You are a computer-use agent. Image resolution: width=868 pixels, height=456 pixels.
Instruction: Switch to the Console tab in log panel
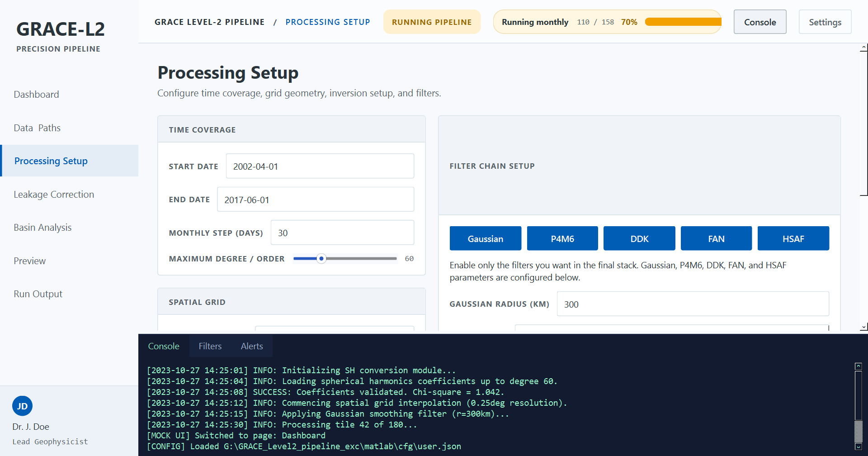(164, 346)
